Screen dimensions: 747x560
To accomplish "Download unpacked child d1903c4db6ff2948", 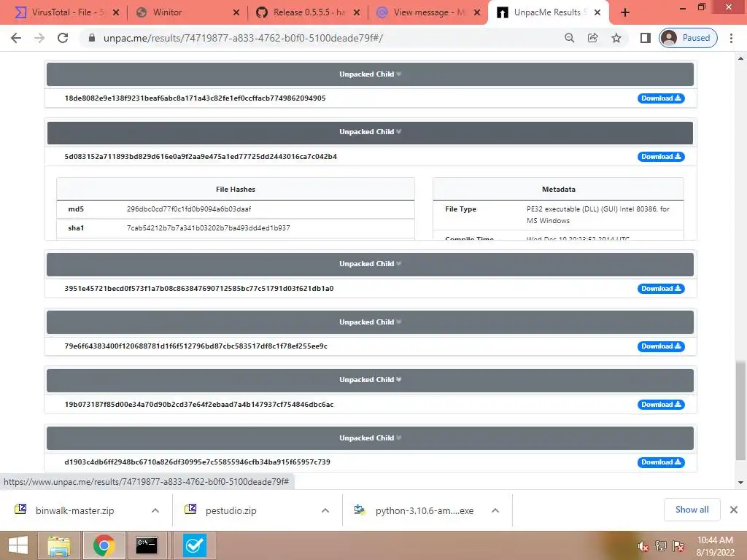I will pos(661,462).
